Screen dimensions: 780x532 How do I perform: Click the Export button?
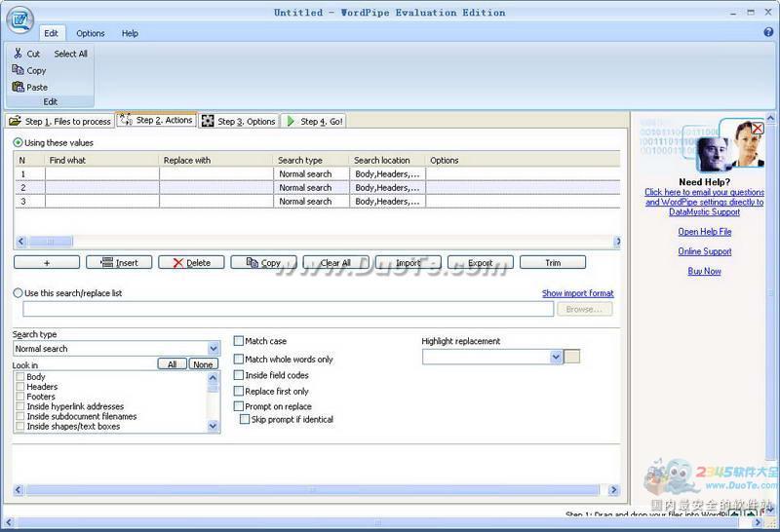(481, 262)
